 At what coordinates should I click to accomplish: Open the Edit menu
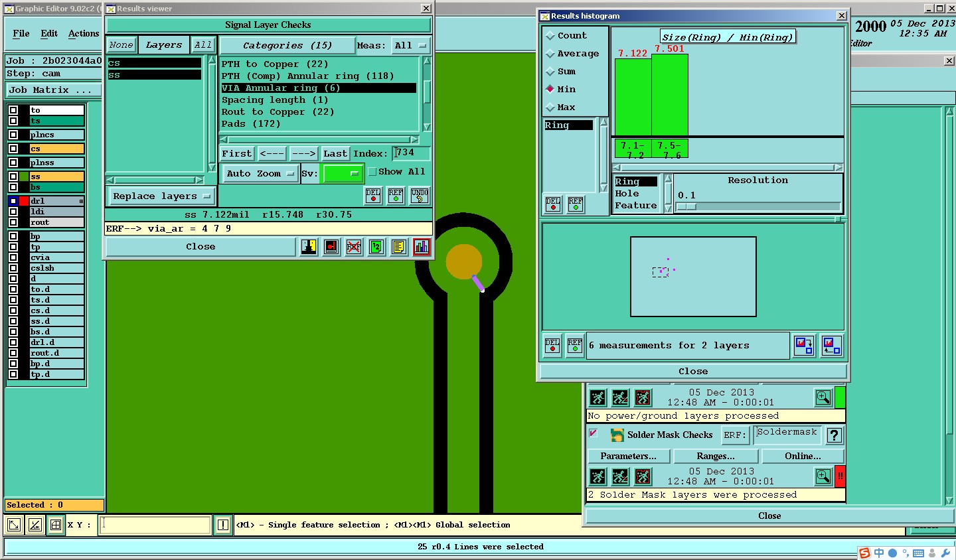click(x=49, y=33)
